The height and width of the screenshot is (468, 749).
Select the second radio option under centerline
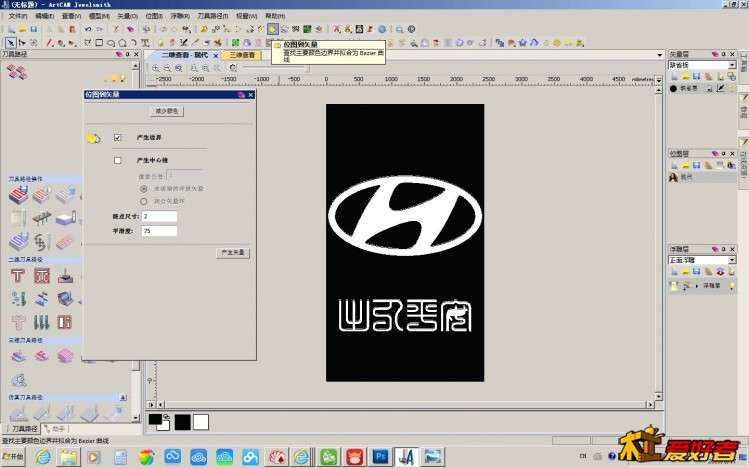143,201
